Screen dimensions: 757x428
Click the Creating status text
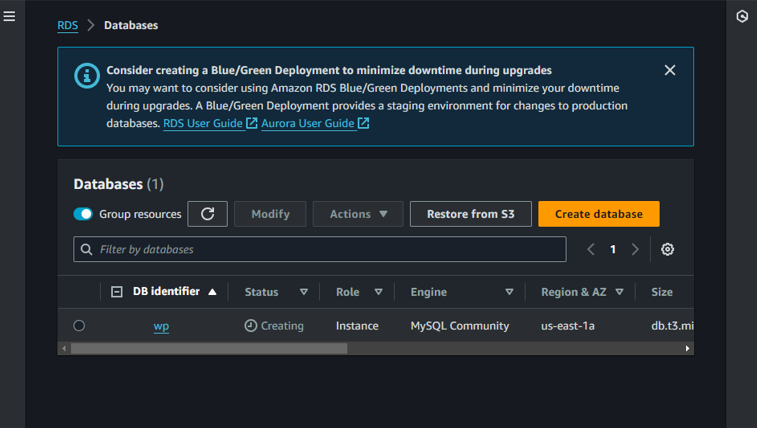(282, 326)
